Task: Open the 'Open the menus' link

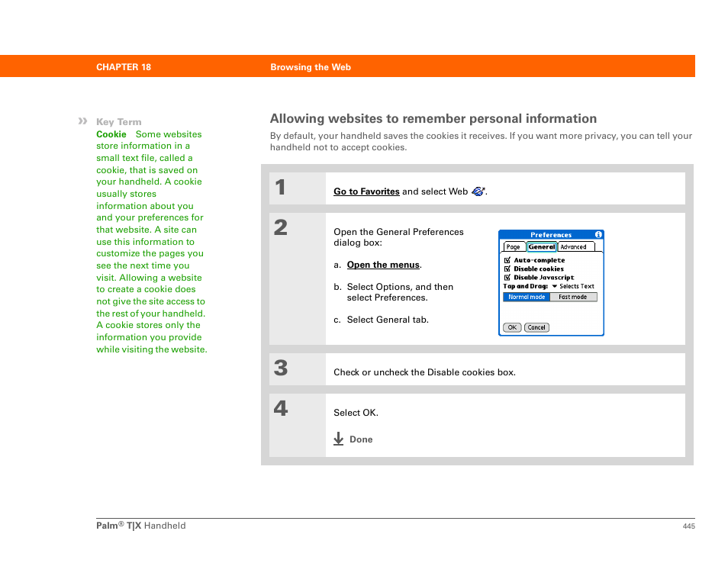Action: 383,265
